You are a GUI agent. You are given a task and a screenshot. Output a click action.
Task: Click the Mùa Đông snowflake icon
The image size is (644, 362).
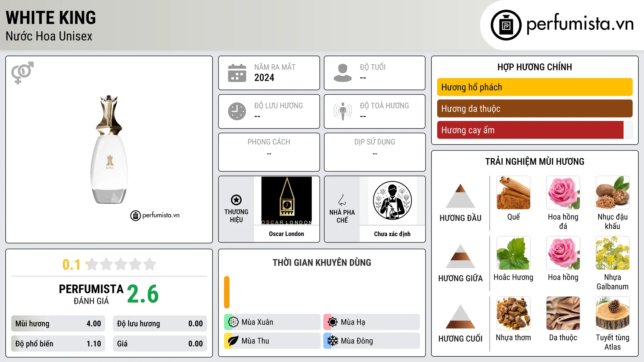[x=333, y=341]
